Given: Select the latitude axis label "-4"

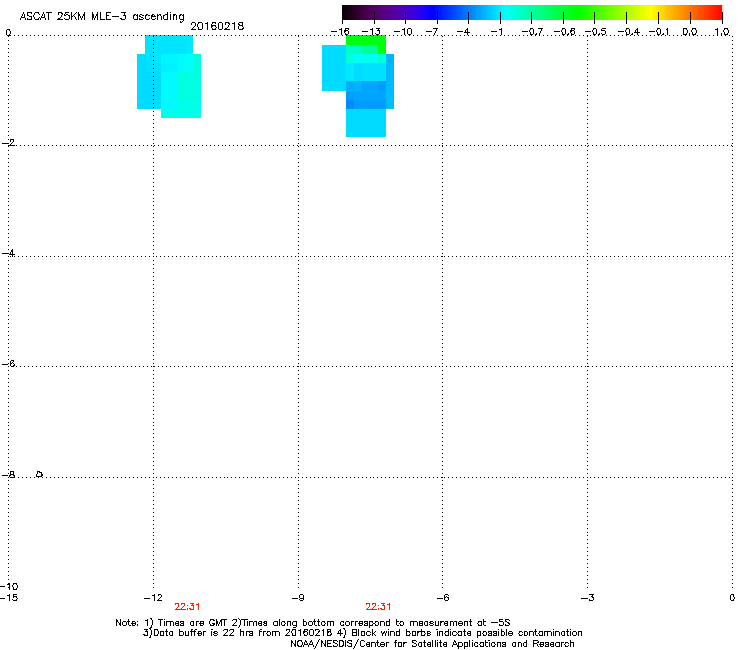Looking at the screenshot, I should [x=8, y=253].
